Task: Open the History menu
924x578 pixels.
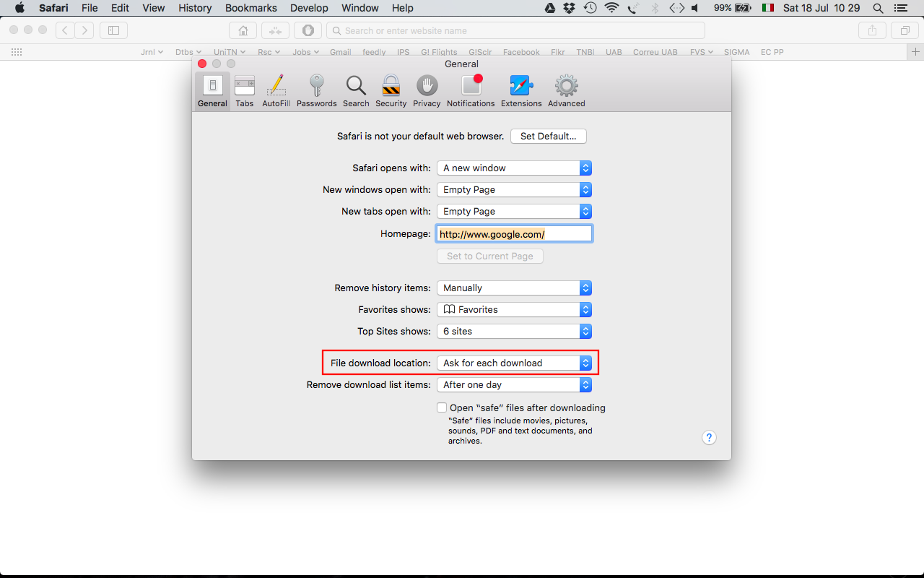Action: click(x=195, y=8)
